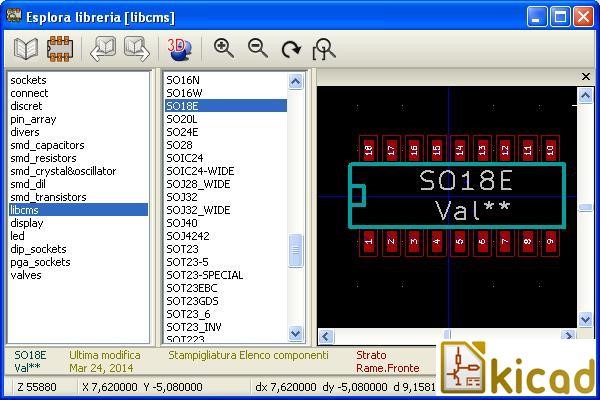Redraw the footprint view
This screenshot has height=400, width=600.
pos(290,48)
